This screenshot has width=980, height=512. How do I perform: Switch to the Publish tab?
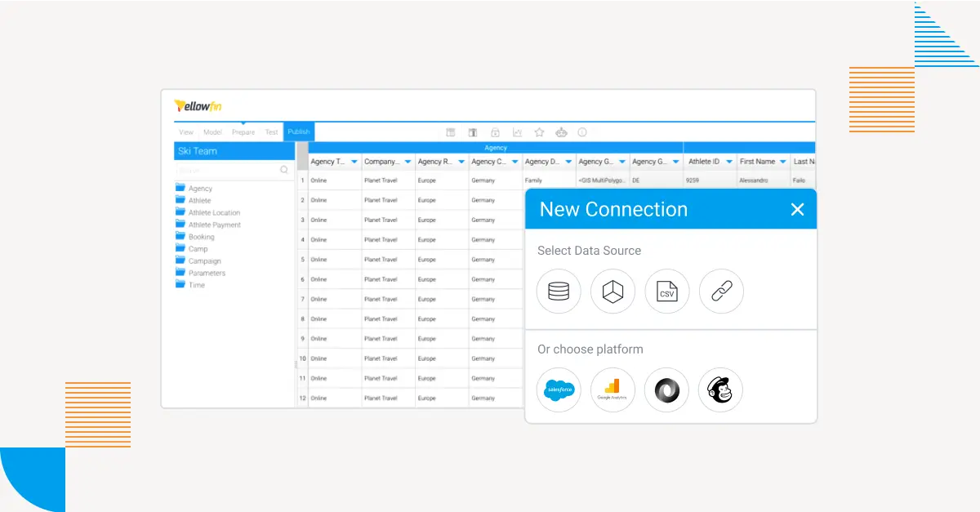[299, 132]
